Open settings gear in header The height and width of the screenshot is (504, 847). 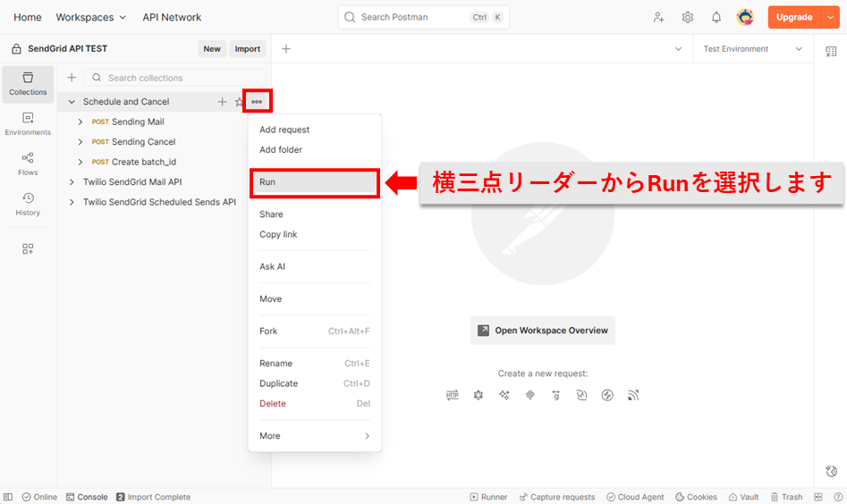point(688,17)
